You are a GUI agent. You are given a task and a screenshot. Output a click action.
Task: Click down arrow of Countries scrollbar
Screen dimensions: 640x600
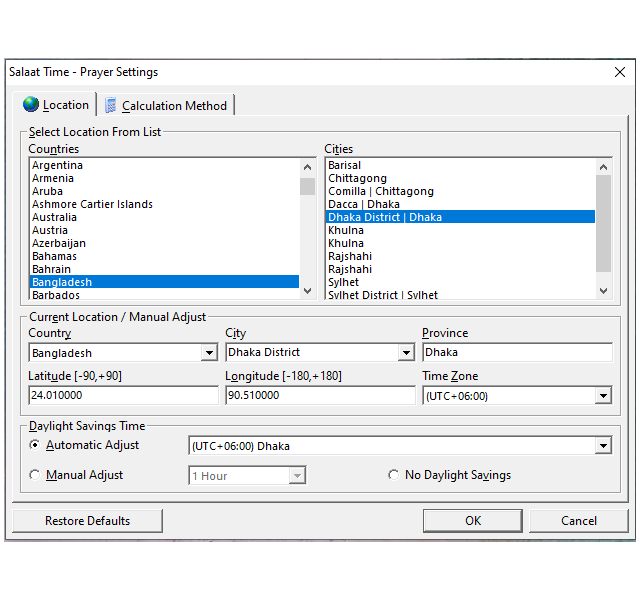[308, 291]
